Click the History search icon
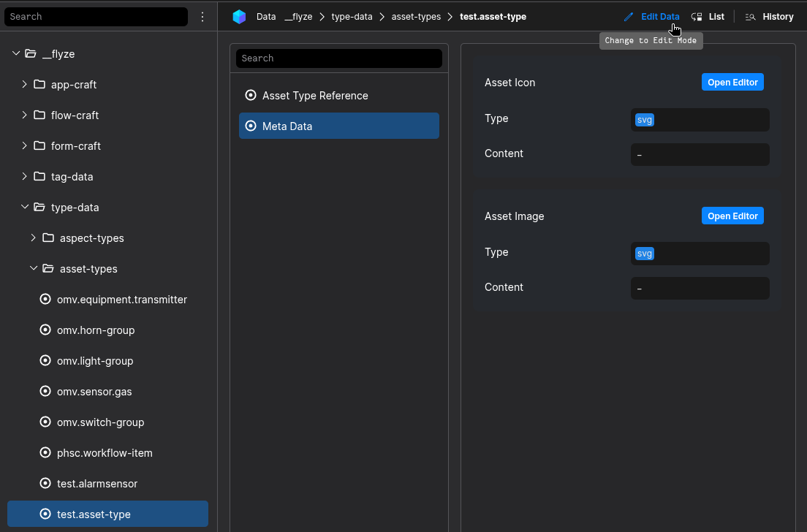This screenshot has height=532, width=807. coord(750,17)
